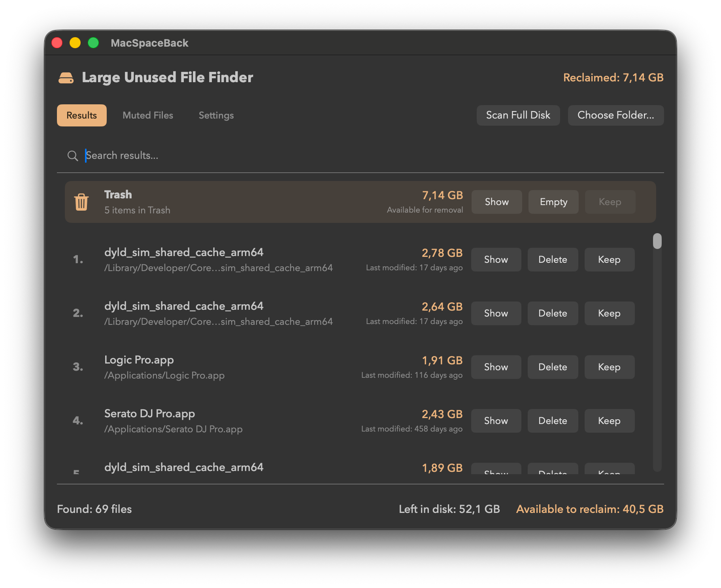Click the scrollbar thumb on the right
Screen dimensions: 721x588
pyautogui.click(x=657, y=240)
